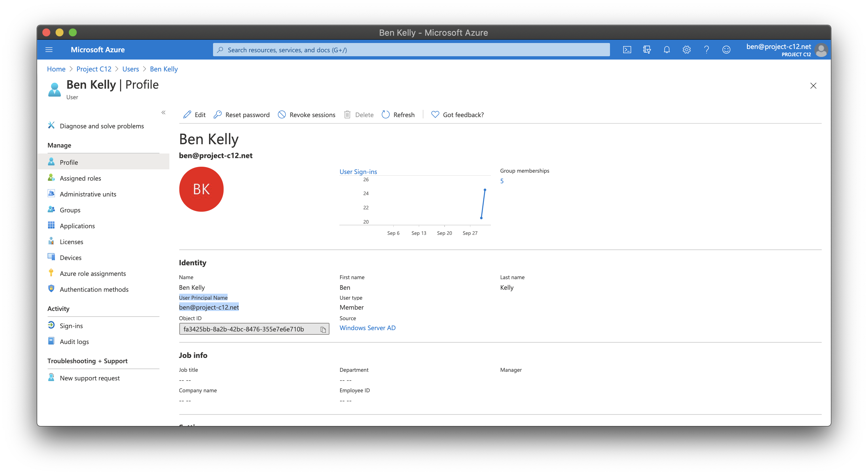The width and height of the screenshot is (868, 475).
Task: Click the search resources input field
Action: (x=411, y=50)
